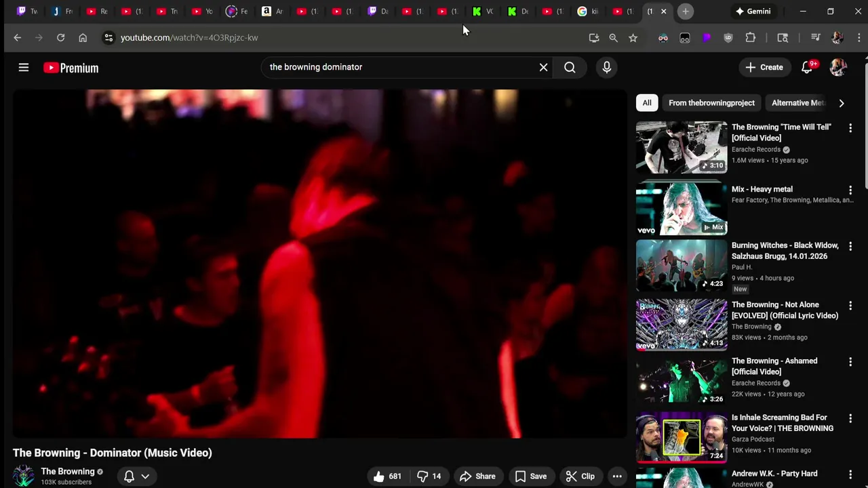Save the video to a playlist
This screenshot has height=488, width=868.
click(530, 476)
